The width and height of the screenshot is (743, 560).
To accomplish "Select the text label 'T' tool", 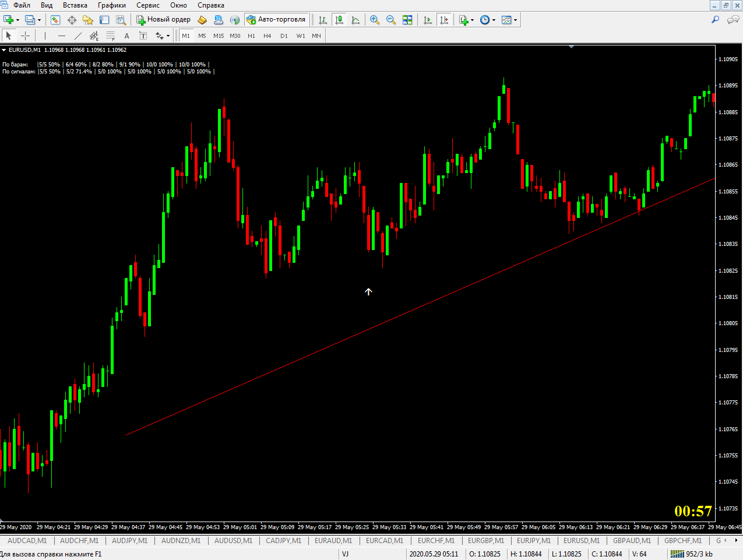I will click(x=143, y=36).
